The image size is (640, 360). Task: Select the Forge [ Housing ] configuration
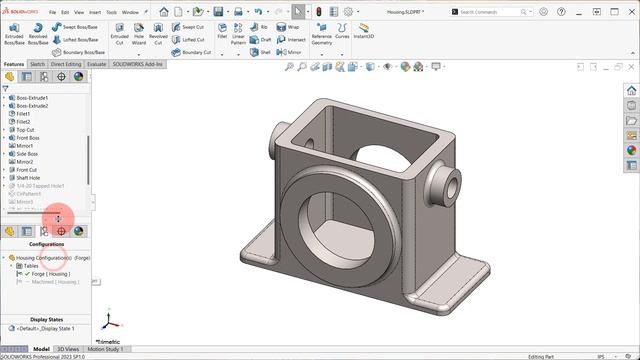44,274
